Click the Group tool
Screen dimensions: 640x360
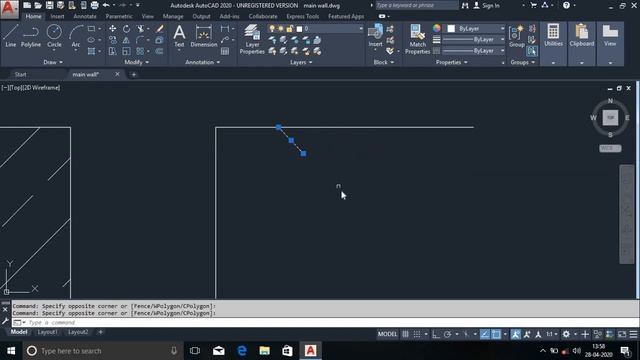[517, 36]
